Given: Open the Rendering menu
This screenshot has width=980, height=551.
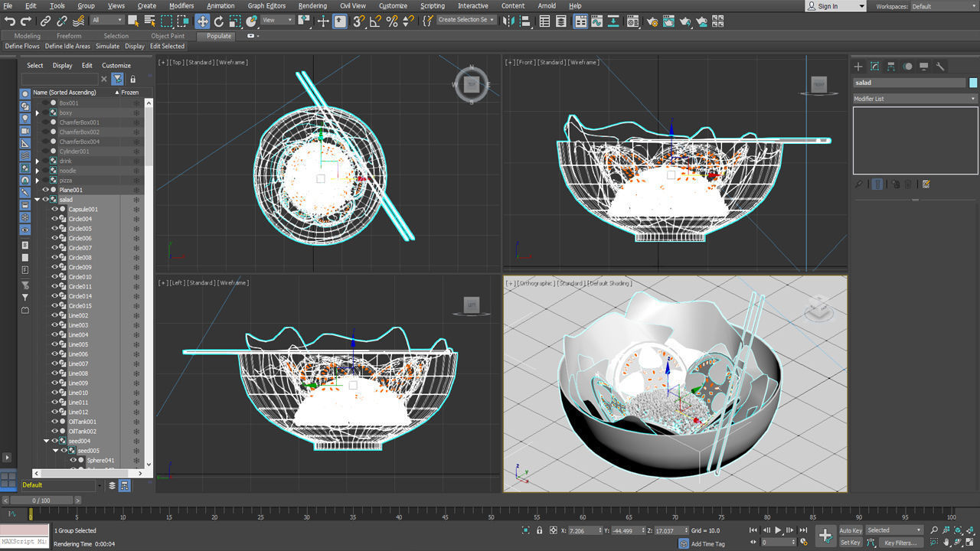Looking at the screenshot, I should (x=312, y=5).
